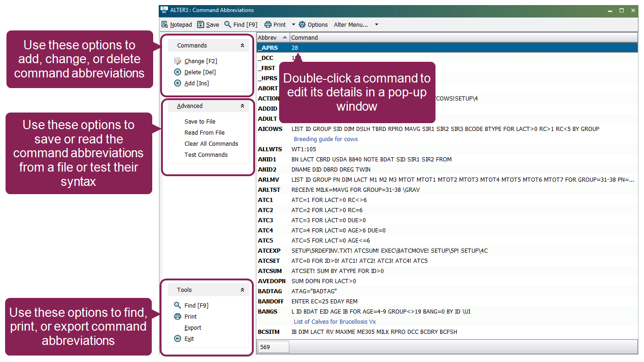Click the Add [Ins] plus icon
The image size is (644, 362).
click(178, 83)
